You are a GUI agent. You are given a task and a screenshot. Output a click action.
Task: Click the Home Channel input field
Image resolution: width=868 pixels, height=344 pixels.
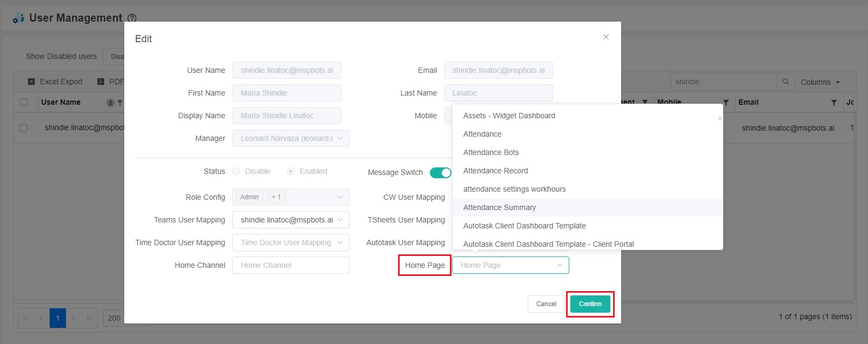(x=291, y=265)
